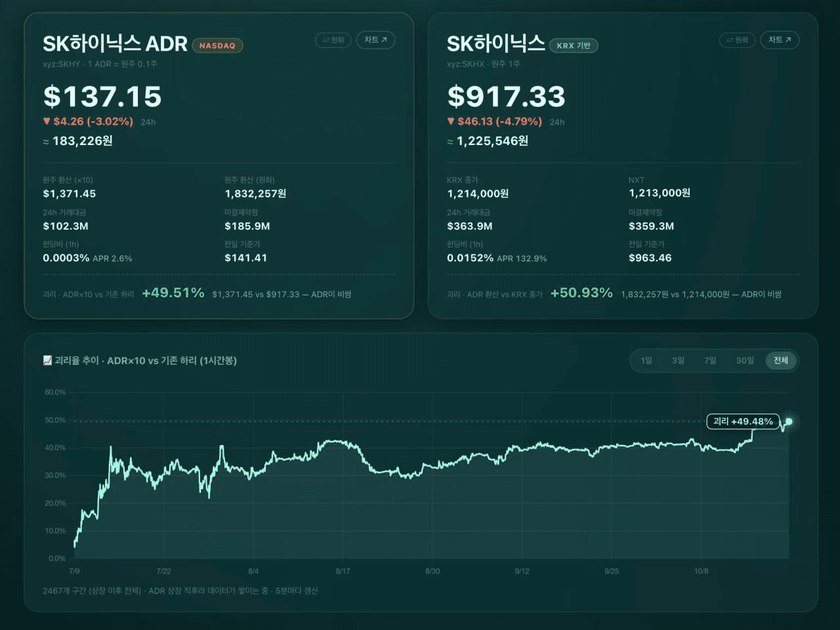Image resolution: width=840 pixels, height=630 pixels.
Task: Click the red down triangle before $4.26
Action: 47,121
